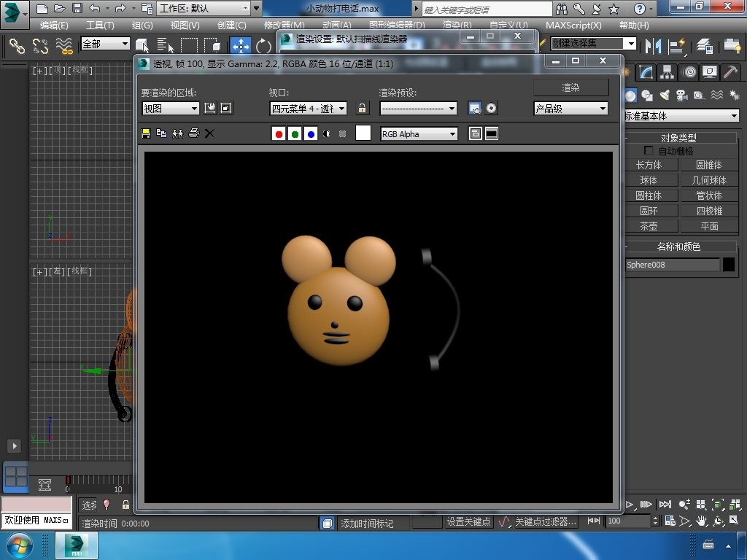Clone the rendered frame window
This screenshot has height=560, width=747.
tap(178, 134)
